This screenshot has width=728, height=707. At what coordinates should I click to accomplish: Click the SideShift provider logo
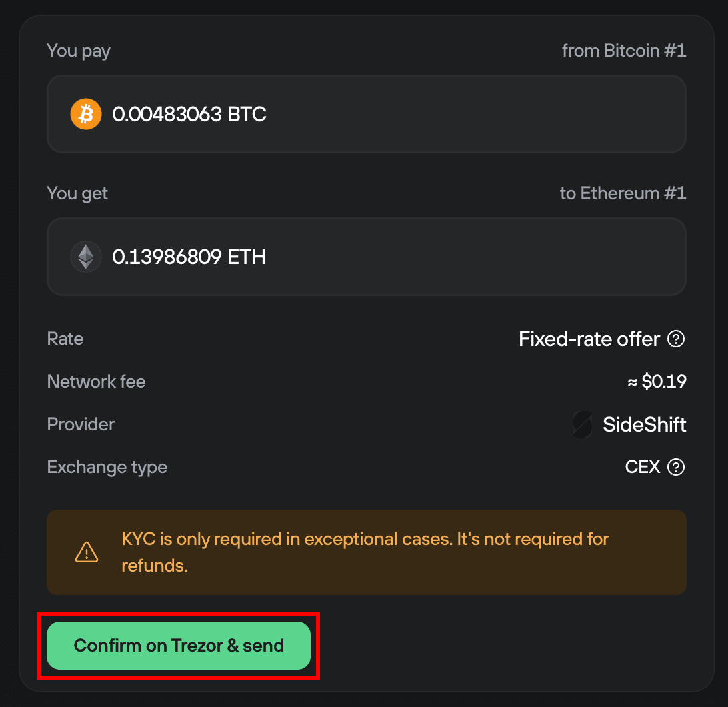click(583, 424)
